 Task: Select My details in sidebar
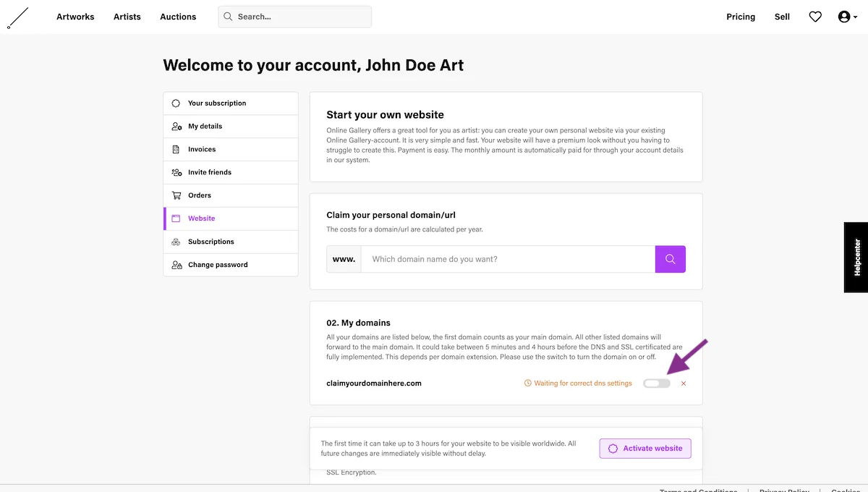tap(231, 127)
